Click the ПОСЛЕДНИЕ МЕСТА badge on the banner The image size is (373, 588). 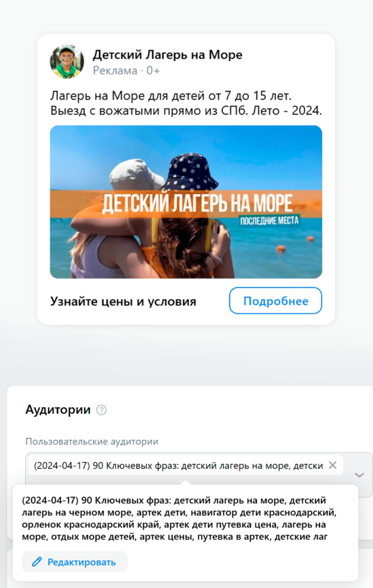[270, 221]
